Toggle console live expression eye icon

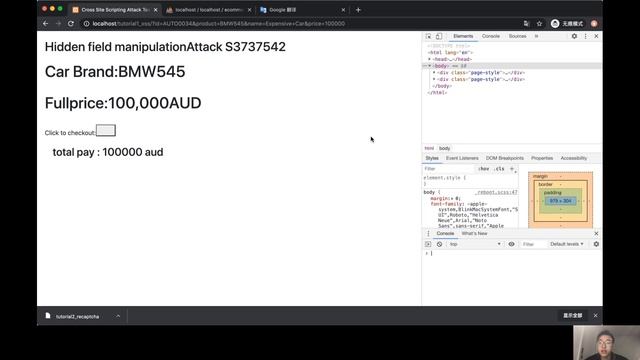click(x=511, y=244)
